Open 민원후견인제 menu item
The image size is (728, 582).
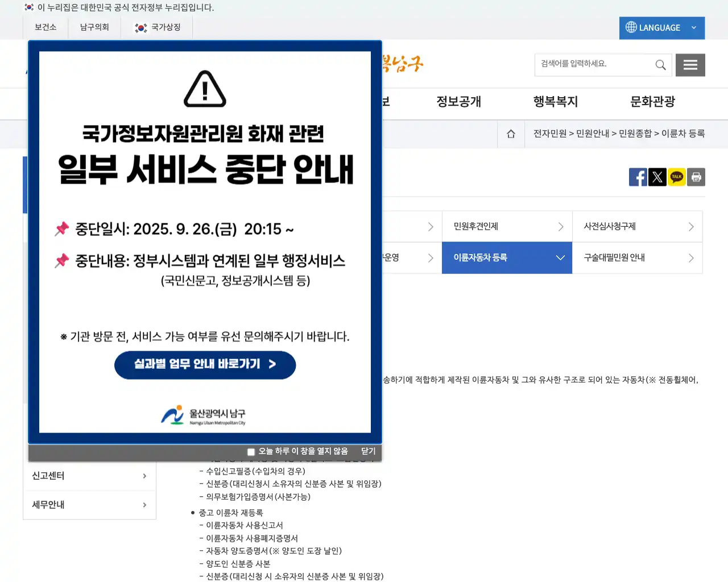point(507,226)
